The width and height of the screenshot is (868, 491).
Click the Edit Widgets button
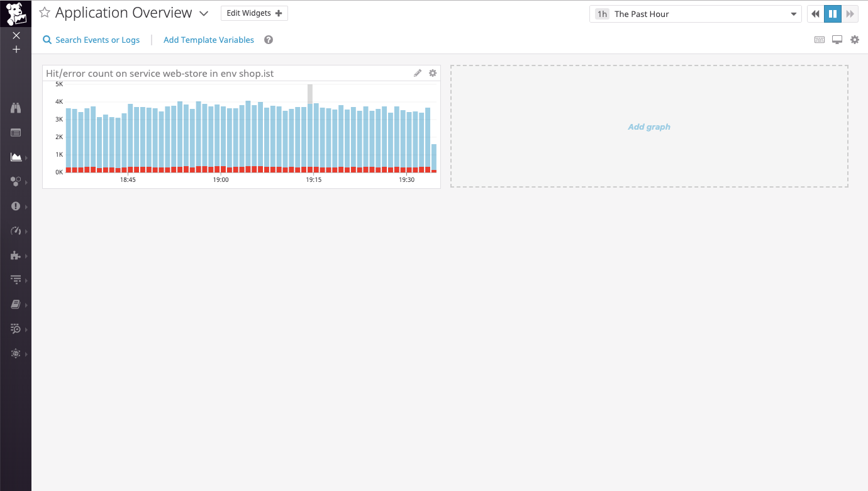tap(254, 13)
